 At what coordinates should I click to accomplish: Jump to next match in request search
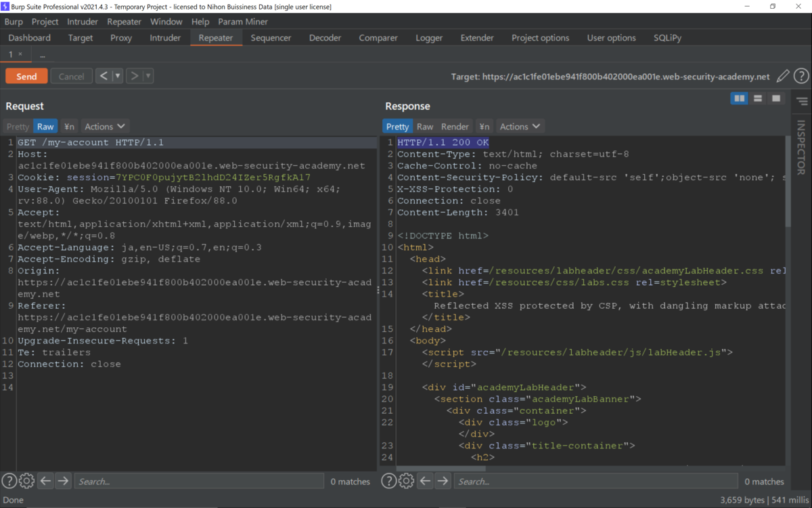63,481
